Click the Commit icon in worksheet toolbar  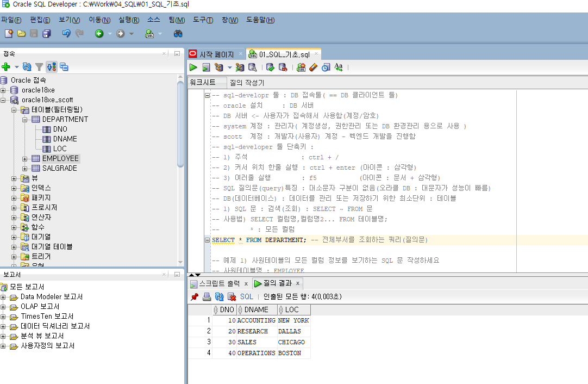[x=270, y=67]
